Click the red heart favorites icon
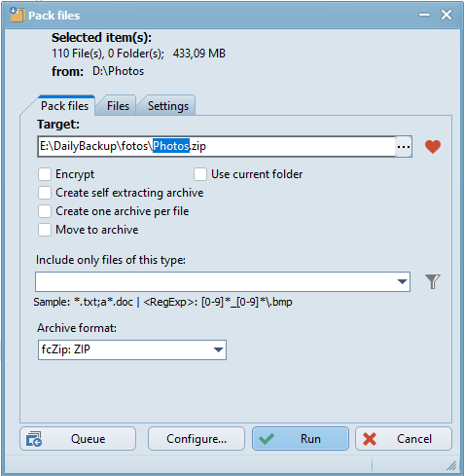464x476 pixels. (433, 147)
